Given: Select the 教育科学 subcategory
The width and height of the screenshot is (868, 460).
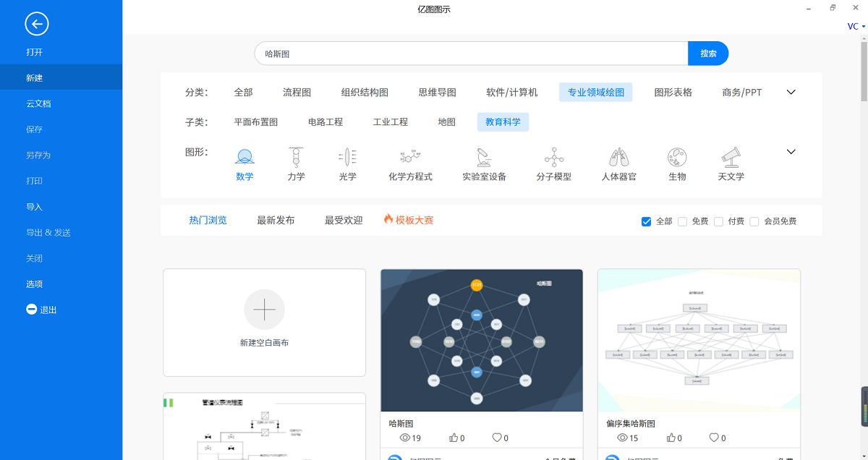Looking at the screenshot, I should click(503, 122).
